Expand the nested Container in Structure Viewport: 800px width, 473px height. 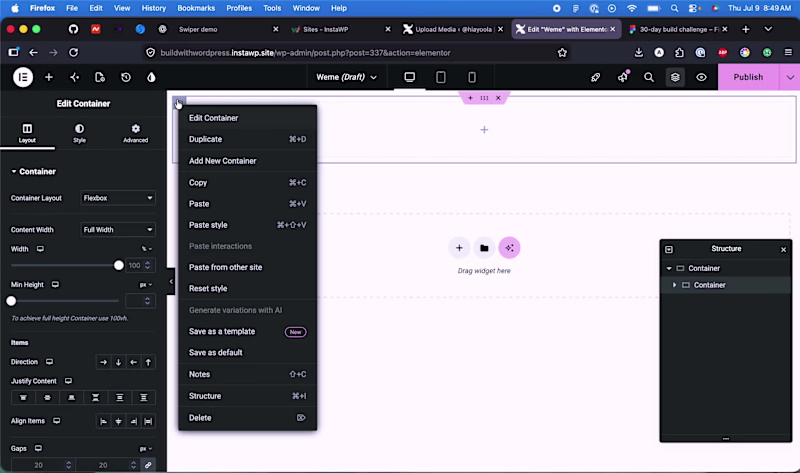point(674,285)
